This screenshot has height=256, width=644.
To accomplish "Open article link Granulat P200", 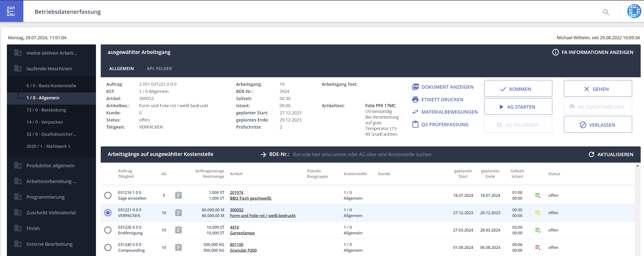I will point(243,250).
